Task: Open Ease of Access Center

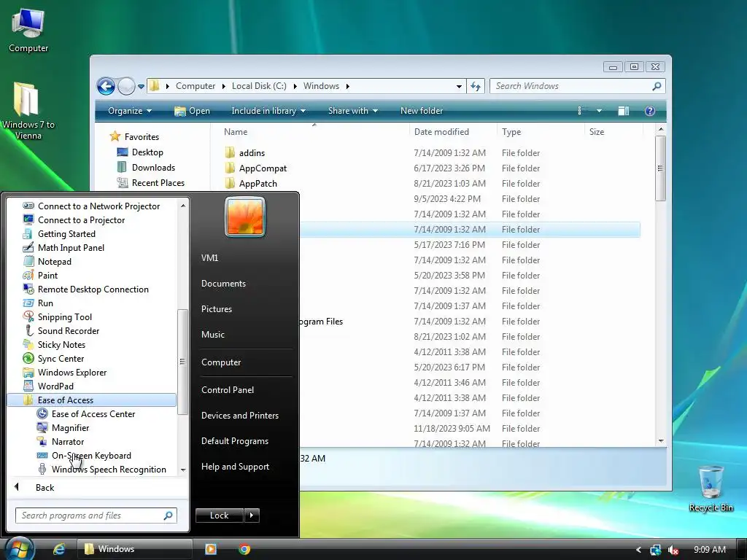Action: pyautogui.click(x=93, y=414)
